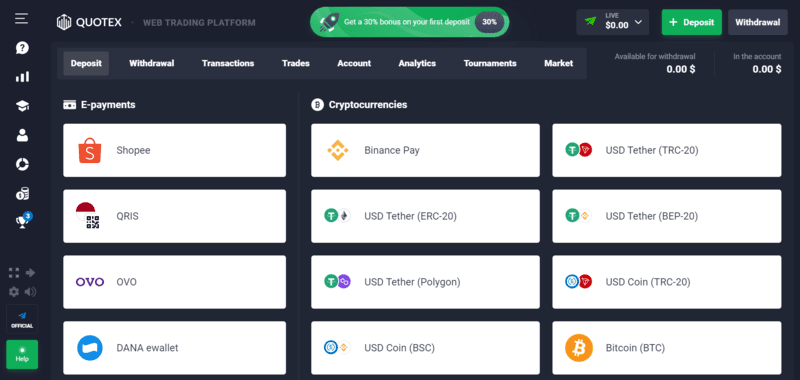Open the account profile person icon
Image resolution: width=800 pixels, height=380 pixels.
click(x=22, y=135)
